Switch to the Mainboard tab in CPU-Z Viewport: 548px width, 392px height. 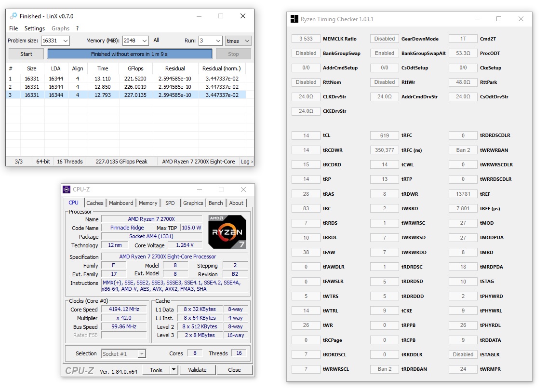pyautogui.click(x=121, y=203)
